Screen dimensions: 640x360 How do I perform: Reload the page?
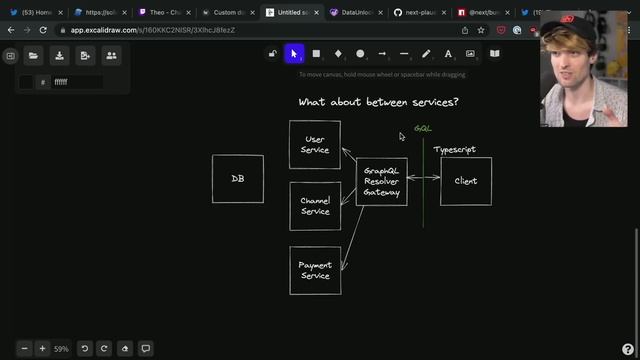43,30
